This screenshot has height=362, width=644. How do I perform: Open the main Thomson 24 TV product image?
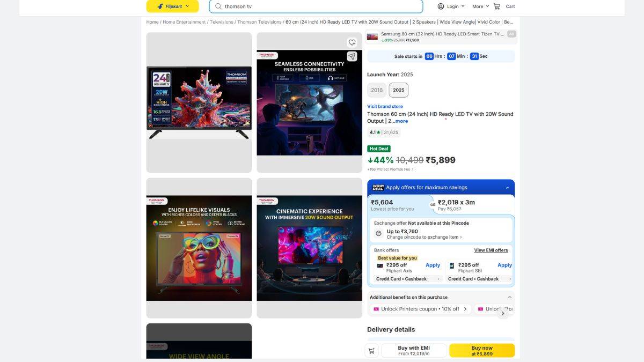coord(199,102)
